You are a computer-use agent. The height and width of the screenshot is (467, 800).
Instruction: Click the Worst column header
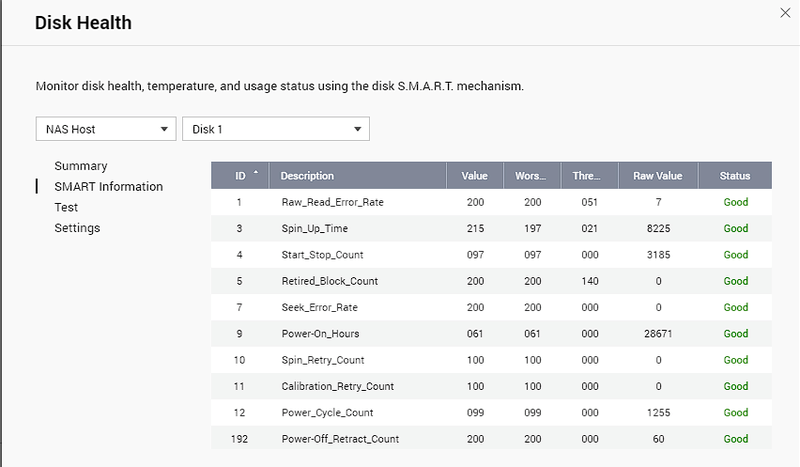coord(531,176)
